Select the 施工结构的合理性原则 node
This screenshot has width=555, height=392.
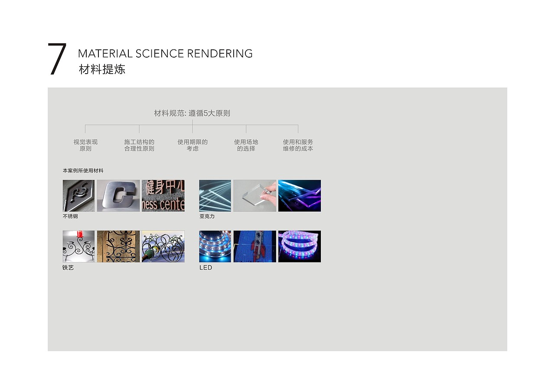point(139,145)
